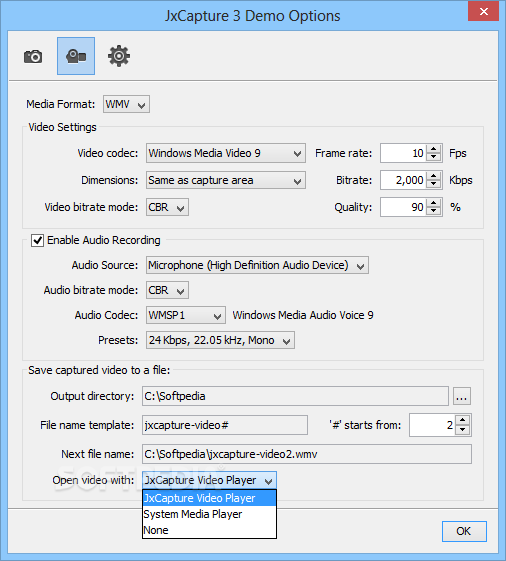
Task: Click the Frame rate input field
Action: click(x=404, y=153)
